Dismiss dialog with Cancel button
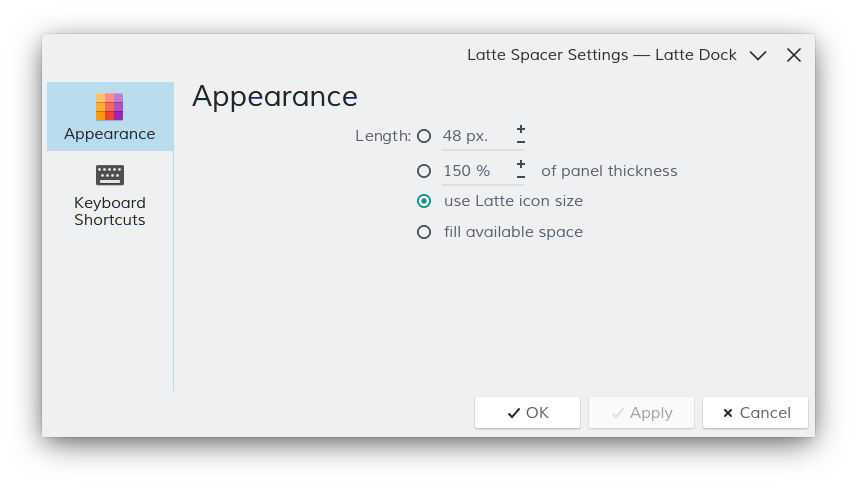 point(755,413)
